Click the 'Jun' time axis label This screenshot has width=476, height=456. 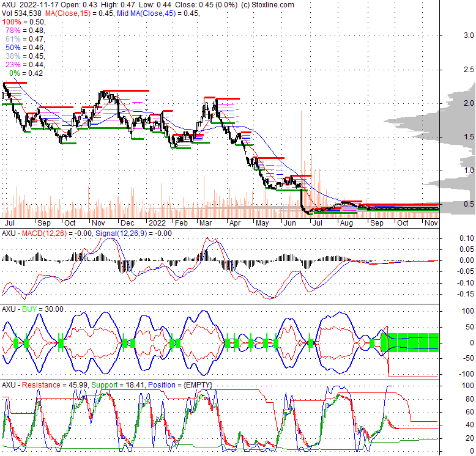pos(289,223)
